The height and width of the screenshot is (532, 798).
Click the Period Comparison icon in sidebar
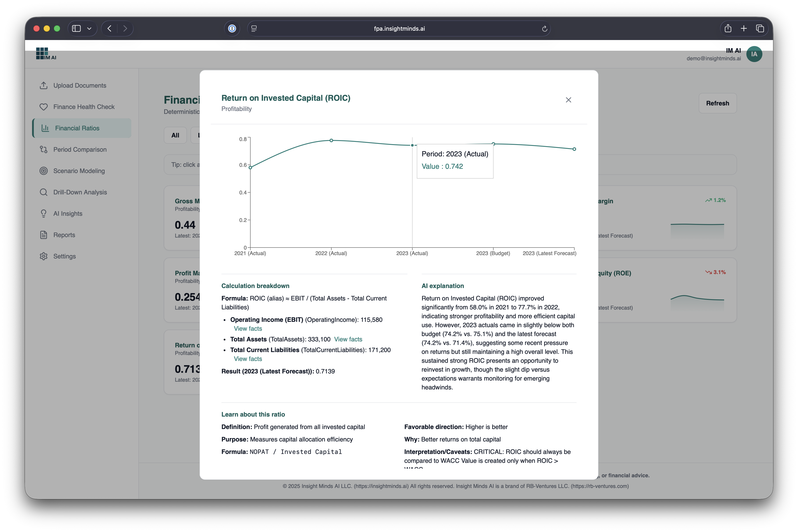(43, 150)
